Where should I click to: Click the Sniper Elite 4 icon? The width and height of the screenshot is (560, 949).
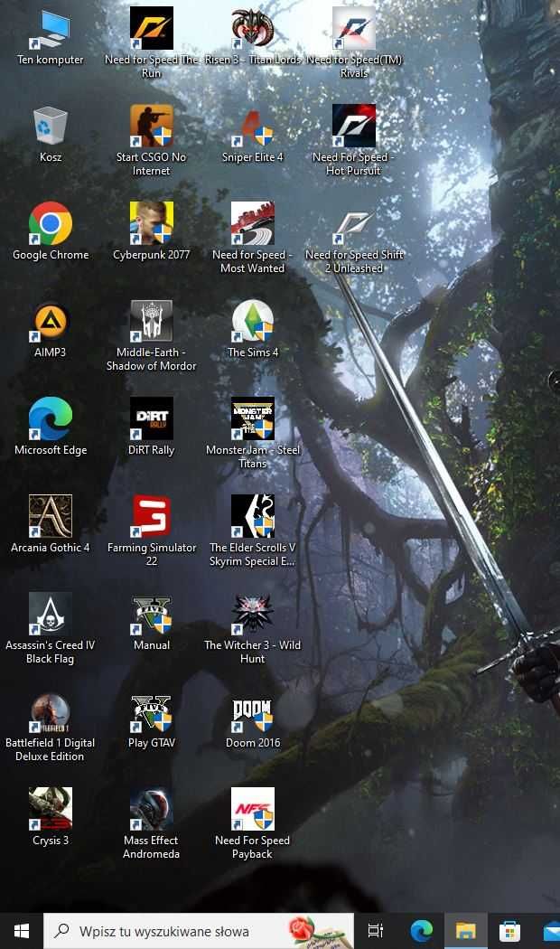click(253, 126)
